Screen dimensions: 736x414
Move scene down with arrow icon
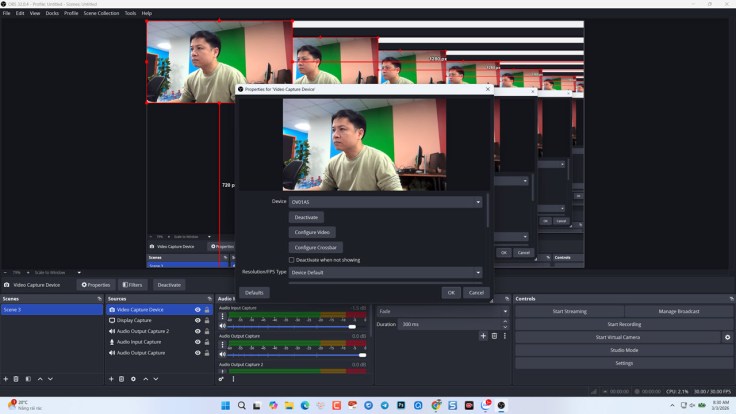pos(50,379)
